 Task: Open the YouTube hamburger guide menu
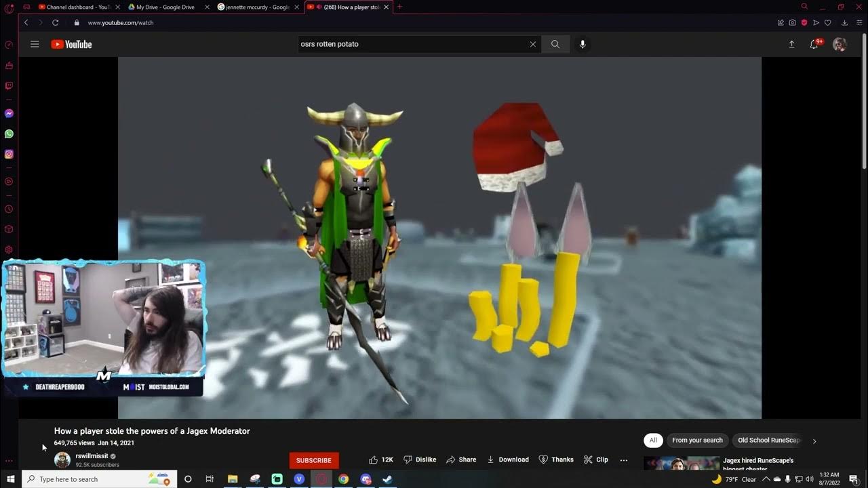pyautogui.click(x=35, y=44)
